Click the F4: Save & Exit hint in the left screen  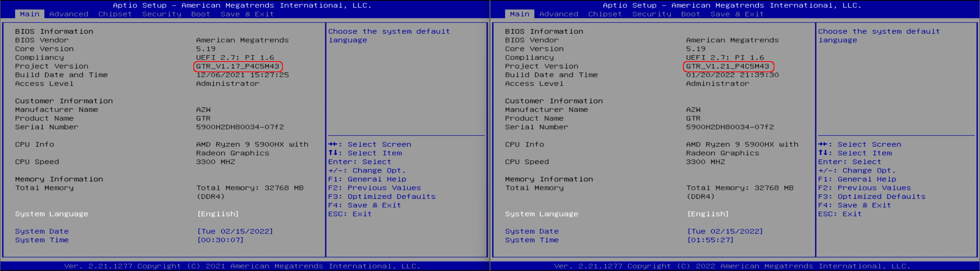(364, 206)
